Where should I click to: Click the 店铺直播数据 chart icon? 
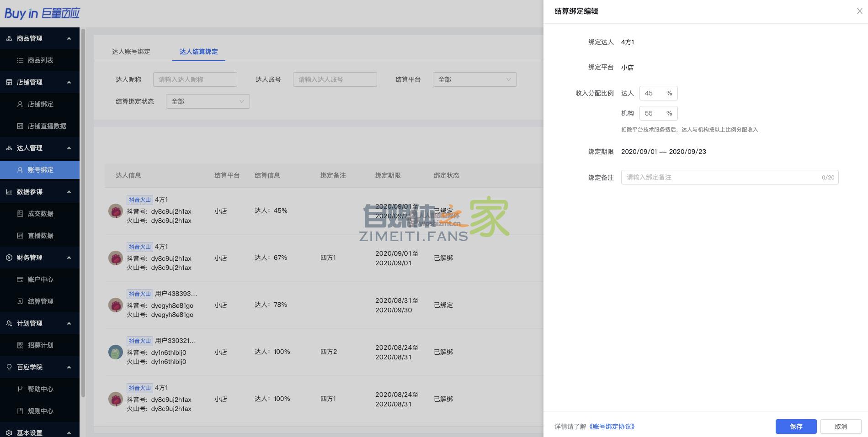click(x=20, y=126)
